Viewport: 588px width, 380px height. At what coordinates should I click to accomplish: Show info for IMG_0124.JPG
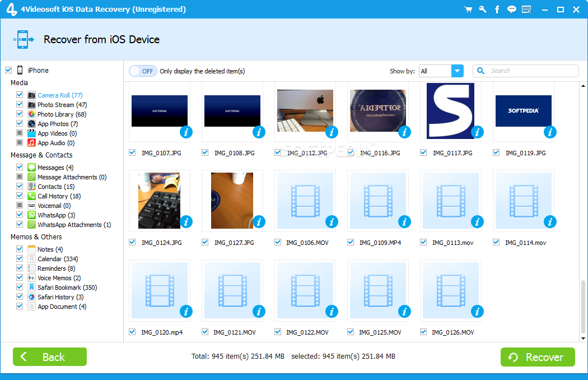point(186,222)
